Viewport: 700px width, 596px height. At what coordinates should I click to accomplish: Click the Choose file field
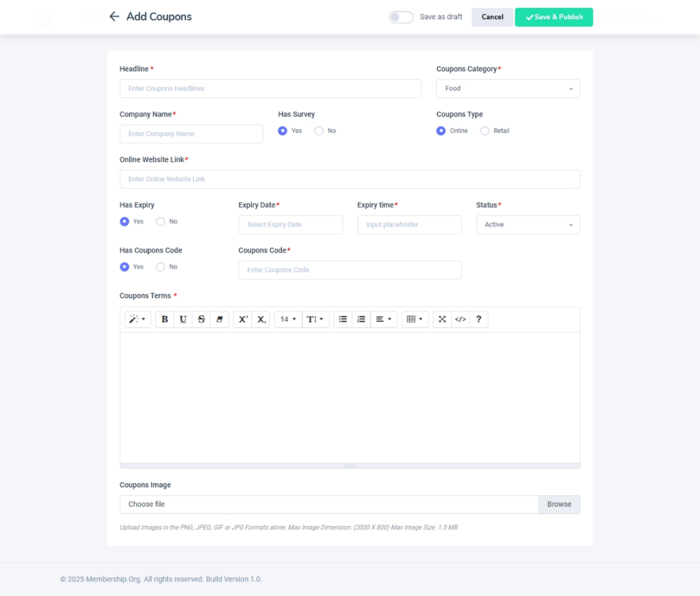coord(329,505)
